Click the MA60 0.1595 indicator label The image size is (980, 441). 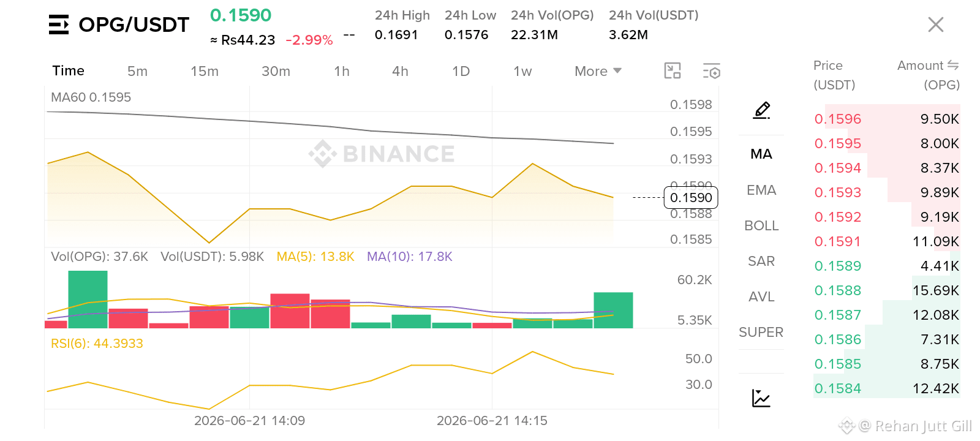pyautogui.click(x=91, y=97)
